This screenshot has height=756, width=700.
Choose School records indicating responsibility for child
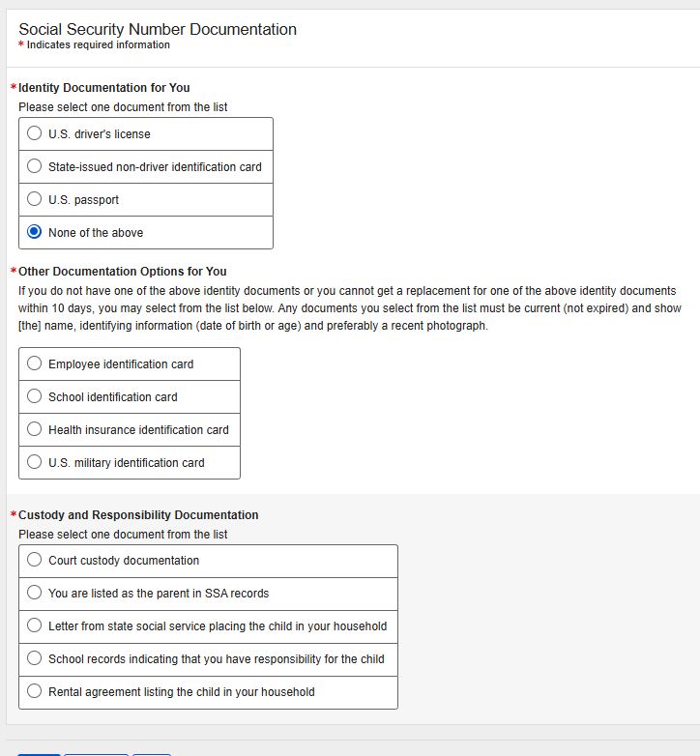click(x=35, y=659)
